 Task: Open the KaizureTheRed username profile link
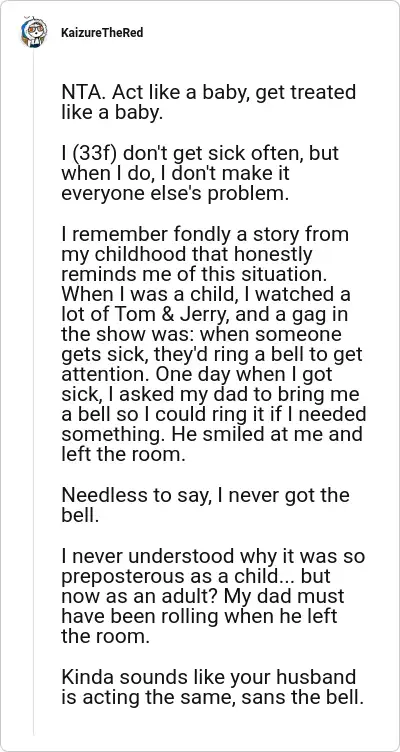tap(102, 33)
